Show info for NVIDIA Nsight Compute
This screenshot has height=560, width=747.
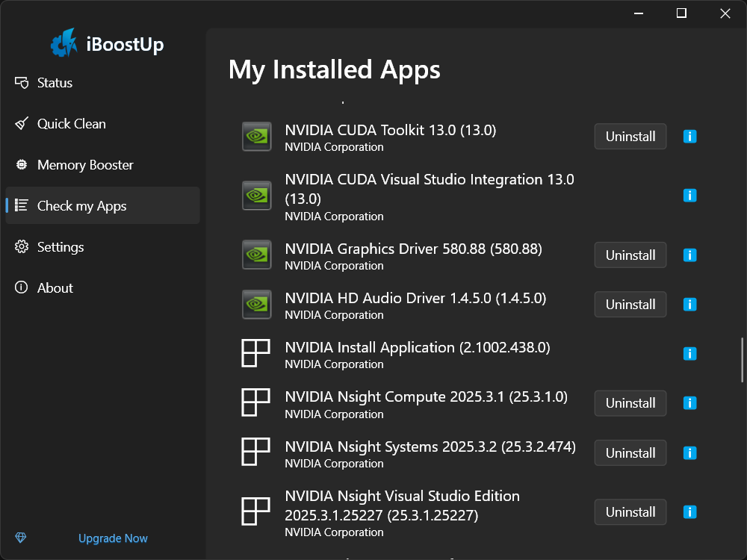coord(689,403)
